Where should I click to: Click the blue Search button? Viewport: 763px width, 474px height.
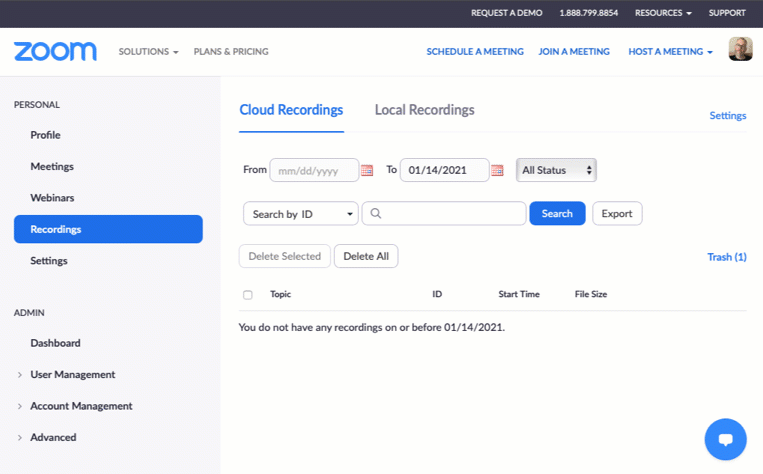tap(557, 214)
